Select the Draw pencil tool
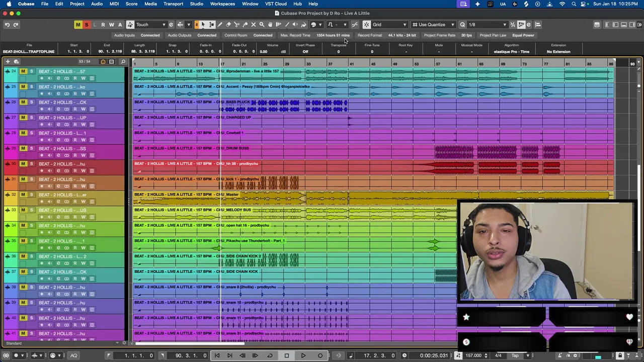644x362 pixels. coord(220,25)
